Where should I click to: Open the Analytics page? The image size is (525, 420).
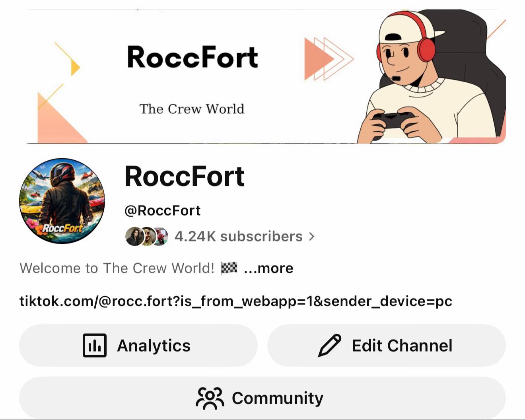(x=138, y=345)
